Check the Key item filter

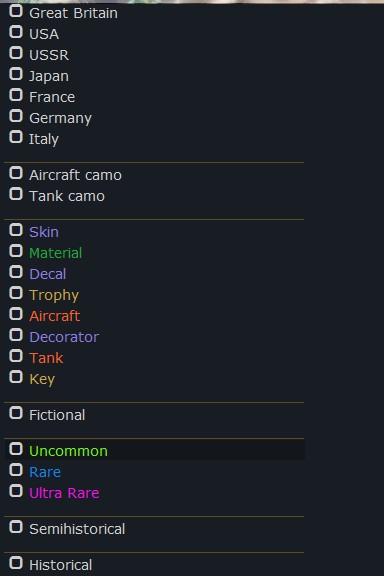[16, 376]
